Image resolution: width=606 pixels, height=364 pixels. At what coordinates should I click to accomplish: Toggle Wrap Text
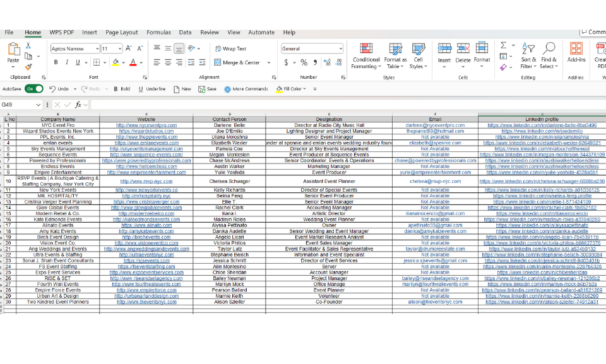231,49
